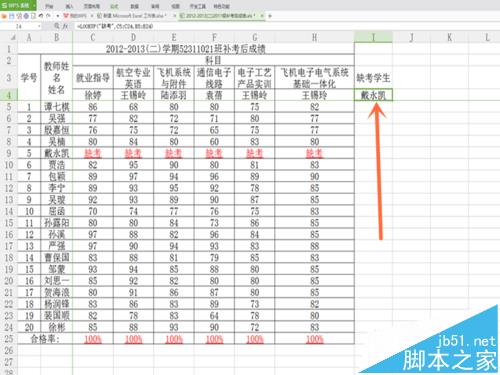Click the 学号 header cell

[x=29, y=78]
